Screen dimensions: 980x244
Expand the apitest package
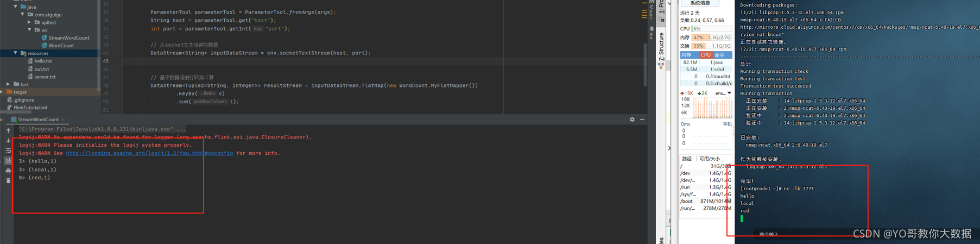(x=29, y=22)
